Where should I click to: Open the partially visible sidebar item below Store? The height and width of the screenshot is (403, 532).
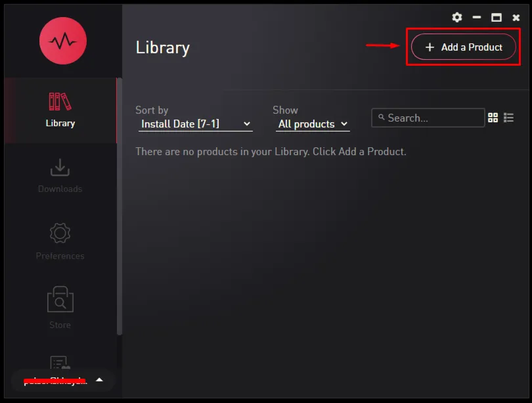tap(60, 363)
